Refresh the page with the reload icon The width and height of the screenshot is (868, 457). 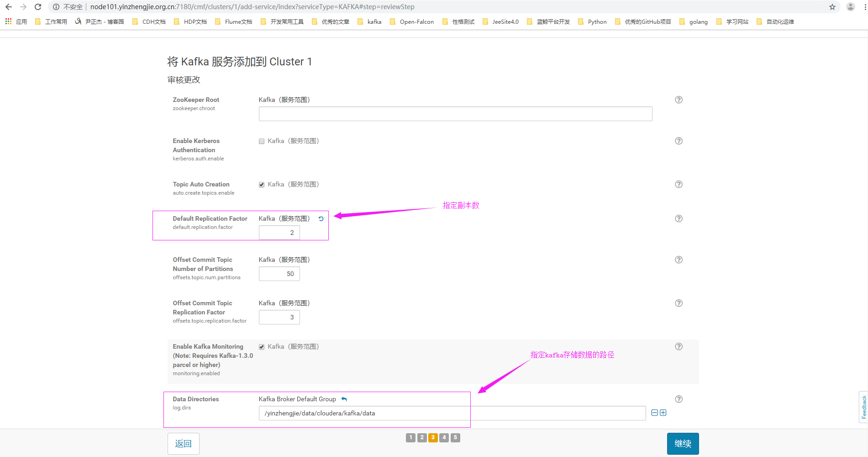(37, 6)
